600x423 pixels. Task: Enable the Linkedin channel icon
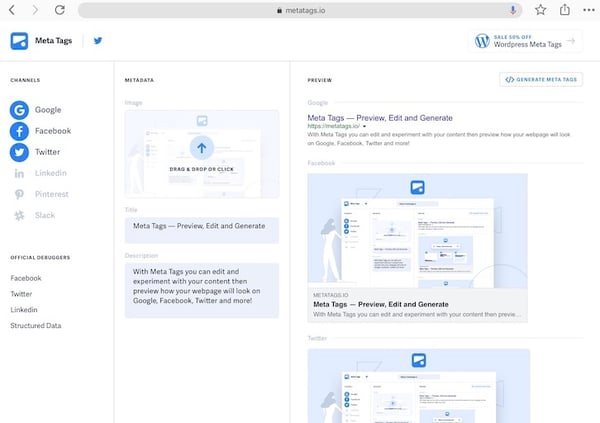[x=19, y=173]
